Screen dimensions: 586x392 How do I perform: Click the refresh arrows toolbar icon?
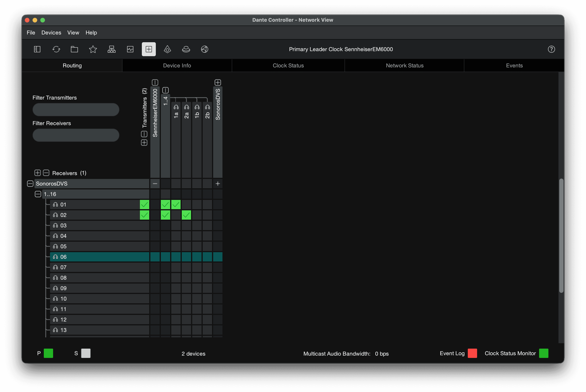56,49
